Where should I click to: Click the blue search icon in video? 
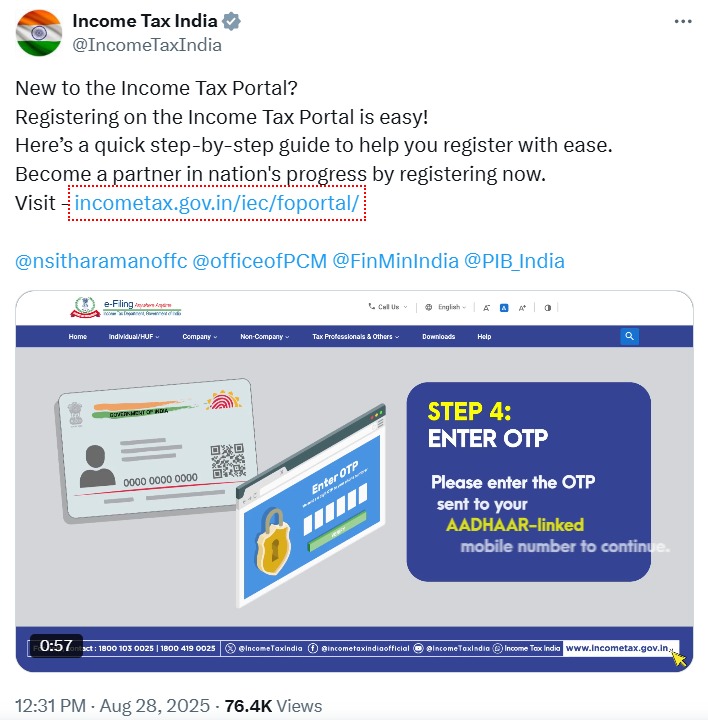coord(629,336)
